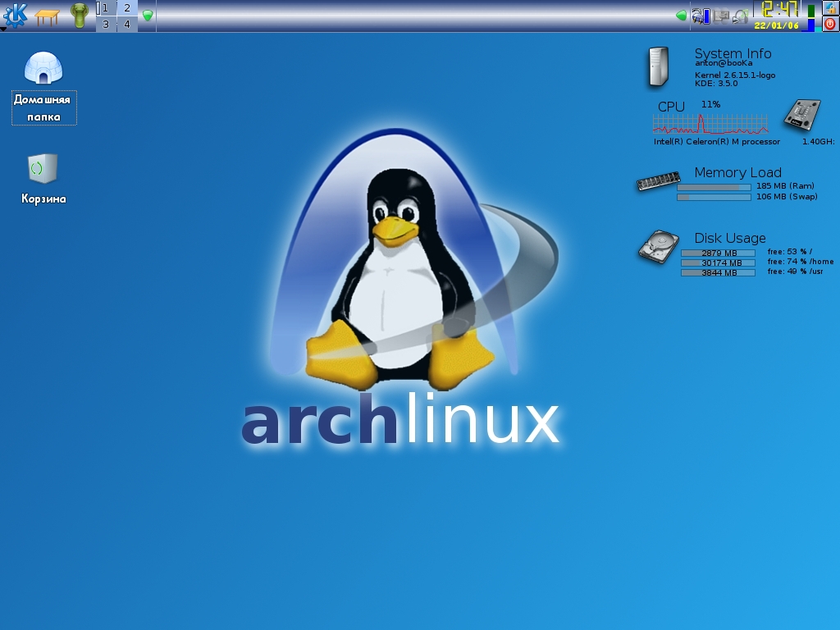Open the headphones media player tray icon
Image resolution: width=840 pixels, height=630 pixels.
pos(741,16)
